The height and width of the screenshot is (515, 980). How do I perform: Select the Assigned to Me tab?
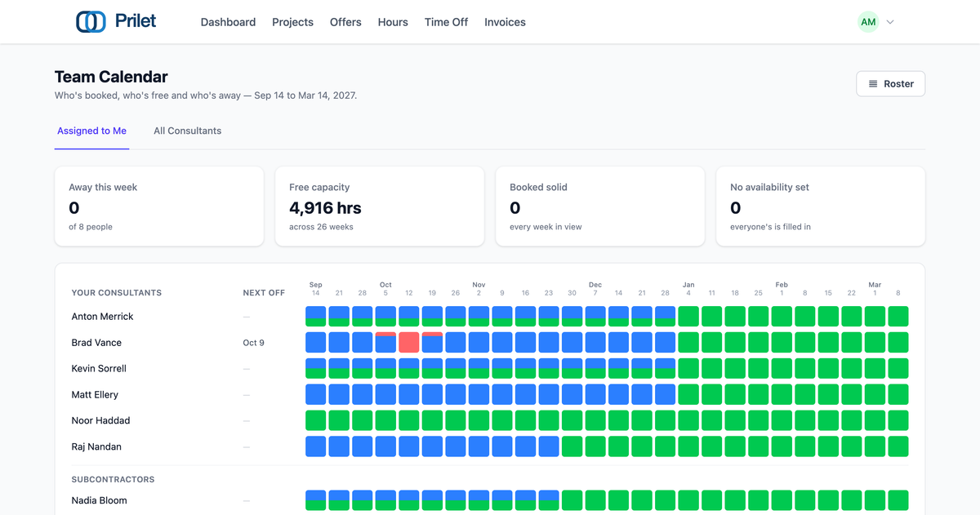coord(91,131)
